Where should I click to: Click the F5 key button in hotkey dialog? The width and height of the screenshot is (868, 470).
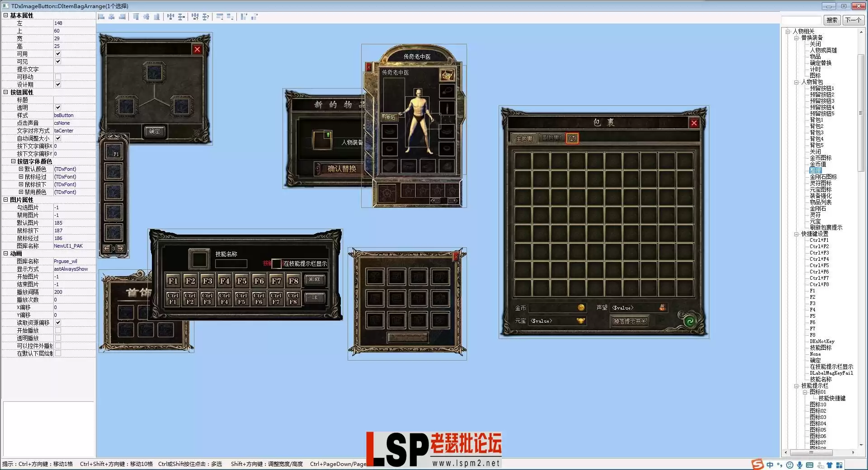coord(241,281)
